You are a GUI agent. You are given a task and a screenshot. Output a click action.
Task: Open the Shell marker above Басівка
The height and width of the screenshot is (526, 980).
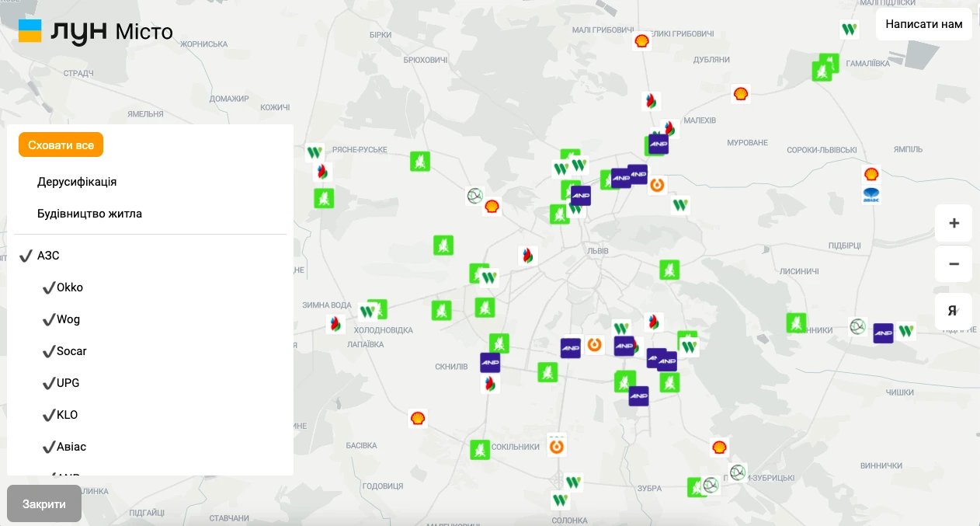point(418,419)
